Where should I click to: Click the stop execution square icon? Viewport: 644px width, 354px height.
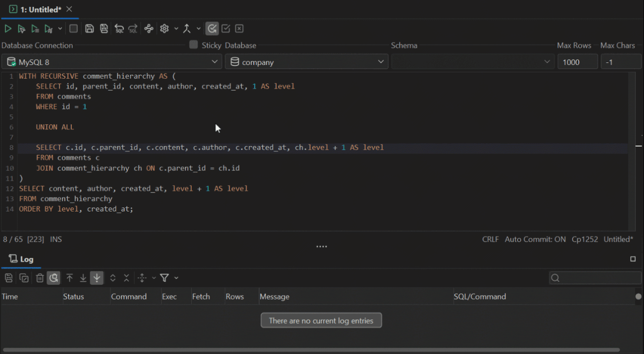click(x=73, y=29)
